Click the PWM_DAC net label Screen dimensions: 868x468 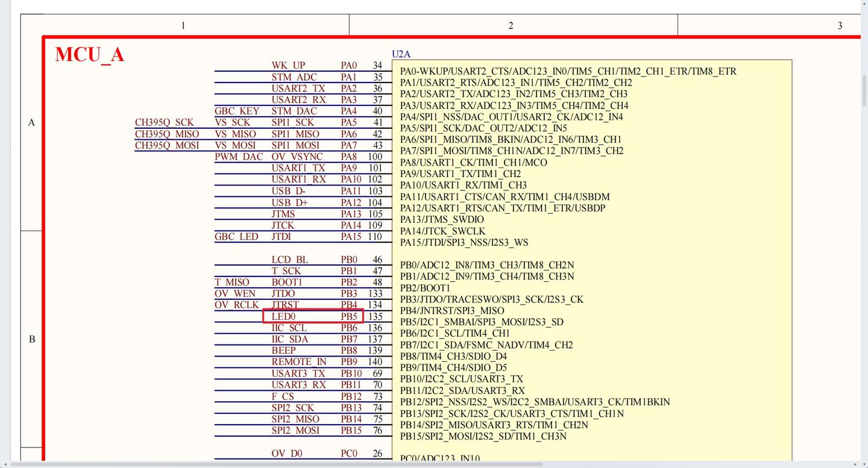coord(239,157)
